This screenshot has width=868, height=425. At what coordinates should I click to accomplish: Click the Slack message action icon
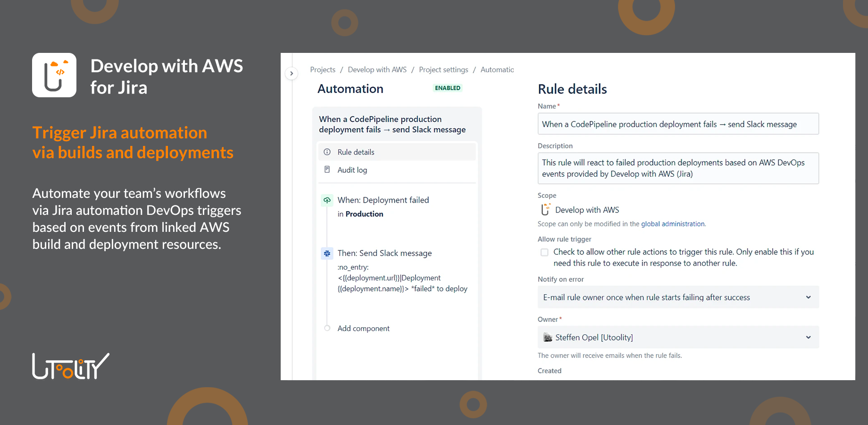327,254
